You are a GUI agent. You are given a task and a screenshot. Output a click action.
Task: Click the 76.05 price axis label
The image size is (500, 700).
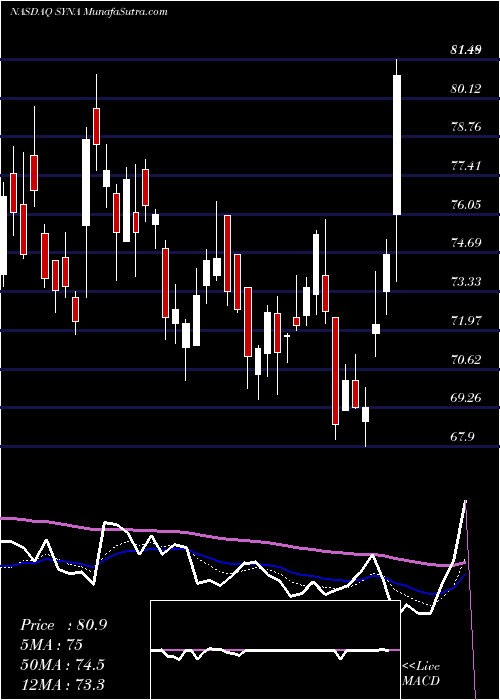pyautogui.click(x=466, y=205)
